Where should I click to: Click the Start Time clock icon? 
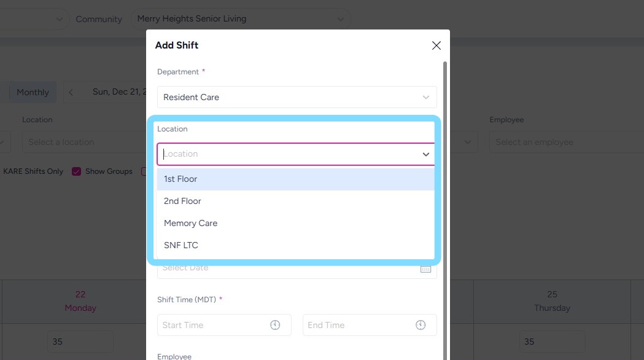click(275, 325)
